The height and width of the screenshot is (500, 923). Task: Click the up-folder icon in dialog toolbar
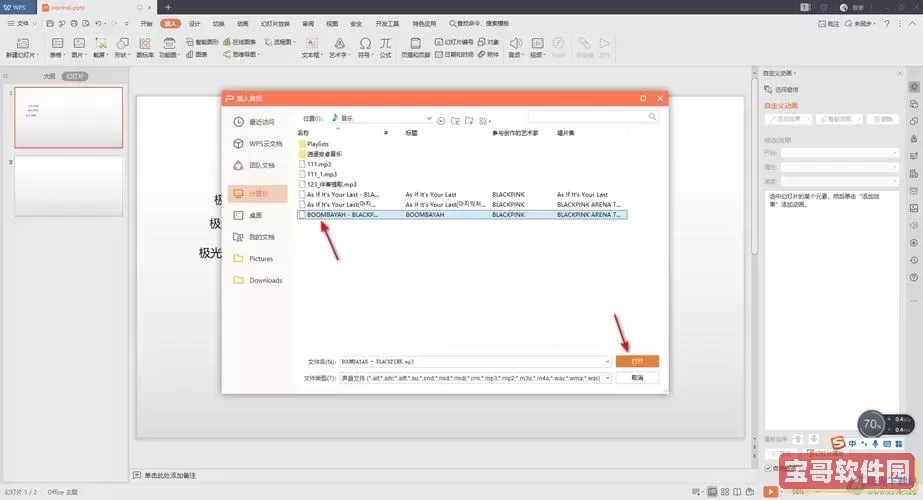pos(455,121)
